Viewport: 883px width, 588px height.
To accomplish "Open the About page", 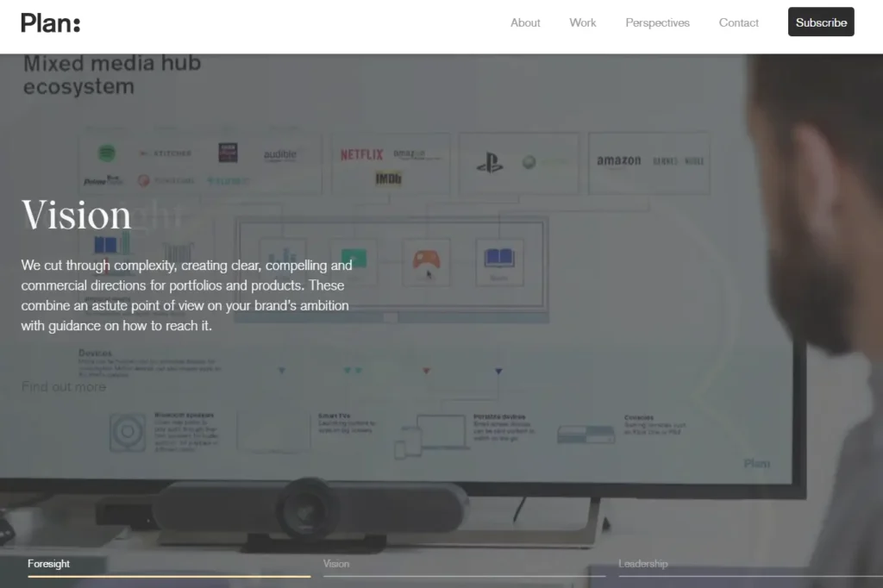I will click(x=525, y=23).
